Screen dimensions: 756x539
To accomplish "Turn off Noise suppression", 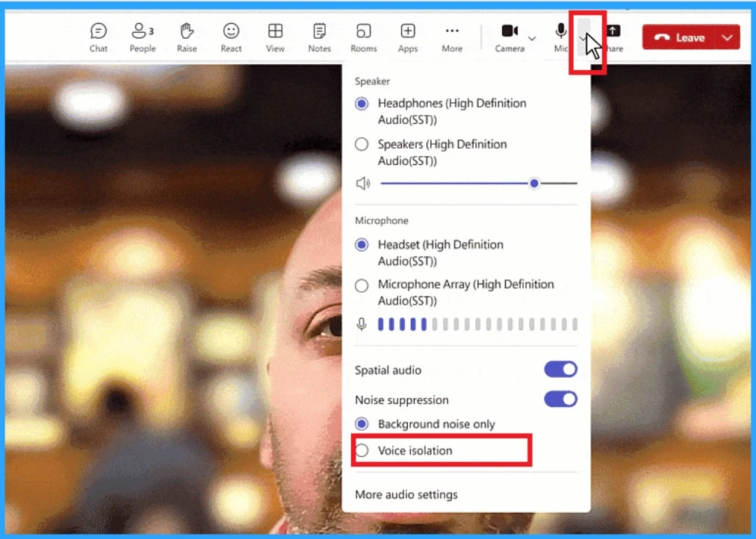I will 560,399.
